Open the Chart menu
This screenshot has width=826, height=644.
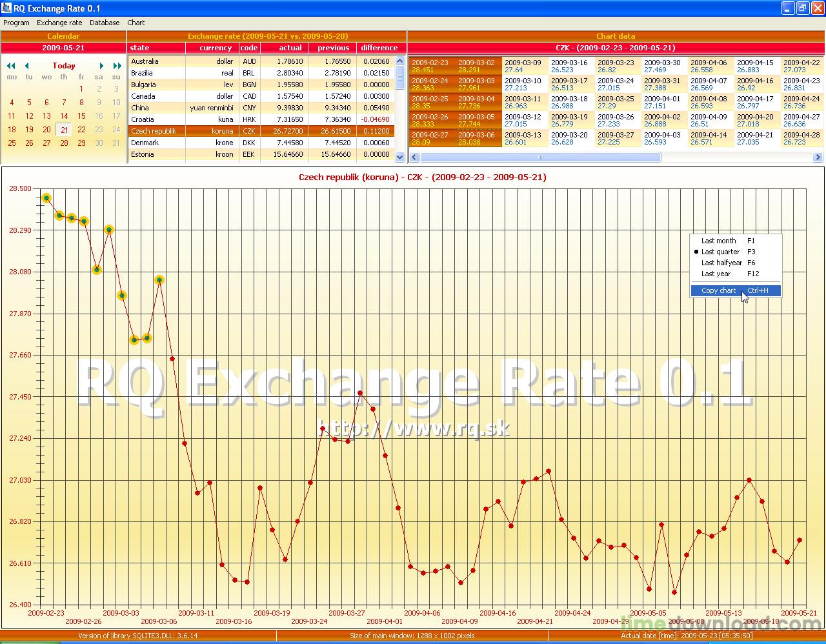136,23
